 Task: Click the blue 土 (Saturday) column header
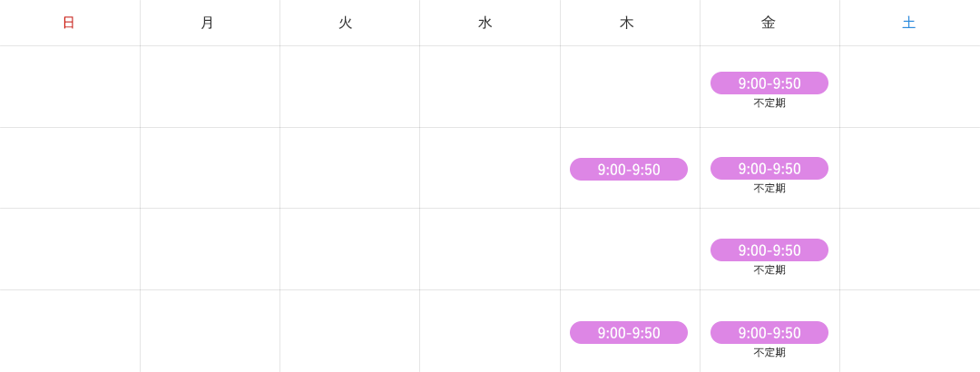pyautogui.click(x=908, y=23)
